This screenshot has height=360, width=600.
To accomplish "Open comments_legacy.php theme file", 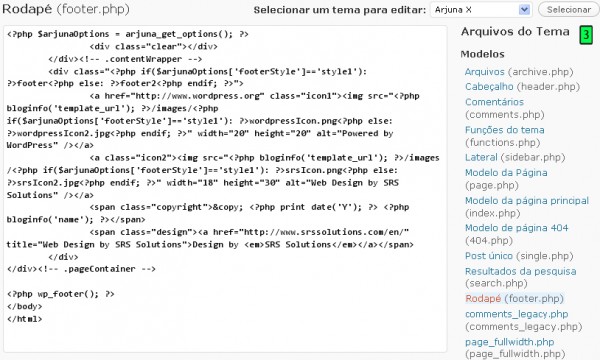I will coord(517,314).
